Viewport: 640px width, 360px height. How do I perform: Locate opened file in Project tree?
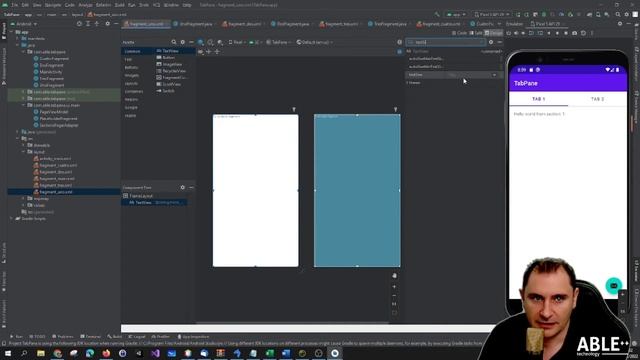point(79,24)
